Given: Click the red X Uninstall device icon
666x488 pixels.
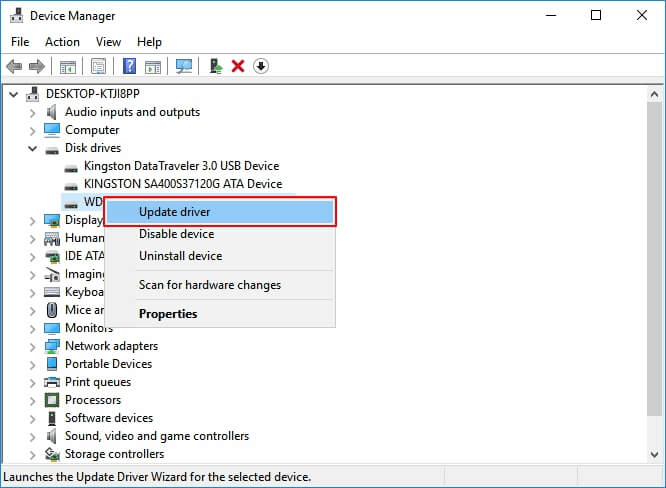Looking at the screenshot, I should tap(238, 66).
